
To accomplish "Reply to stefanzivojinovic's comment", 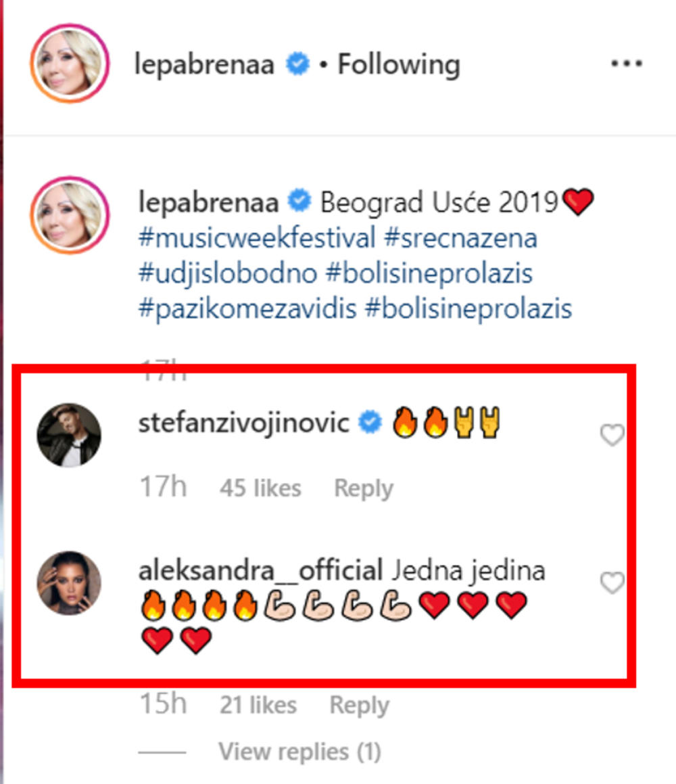I will click(364, 488).
